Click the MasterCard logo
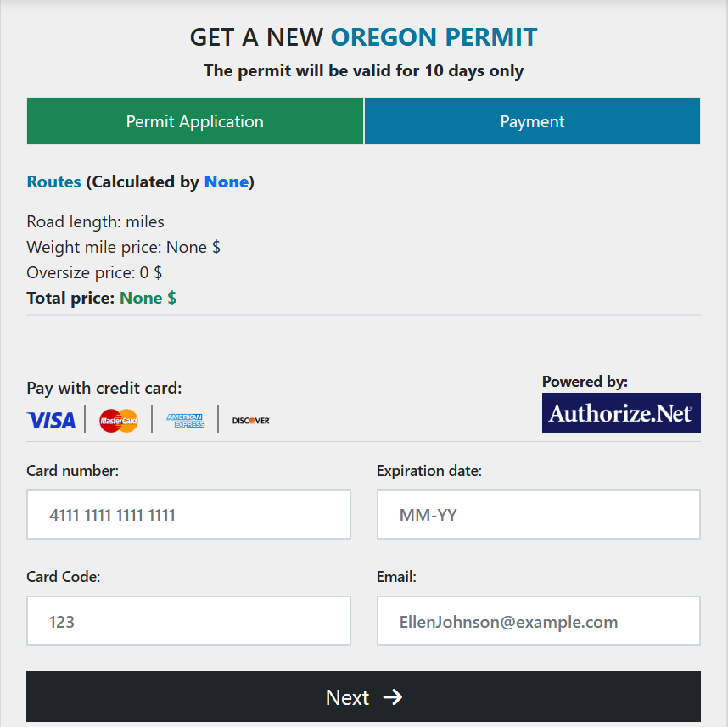Screen dimensions: 728x727 [118, 420]
